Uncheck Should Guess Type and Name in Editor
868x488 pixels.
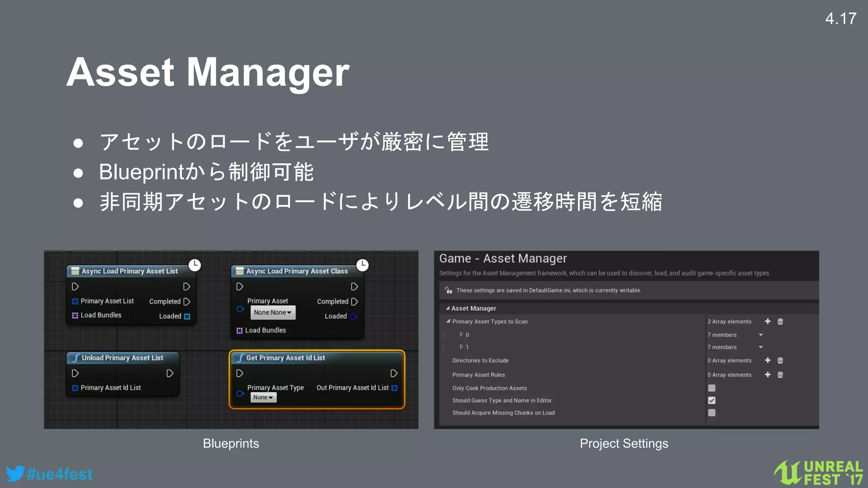pos(712,400)
